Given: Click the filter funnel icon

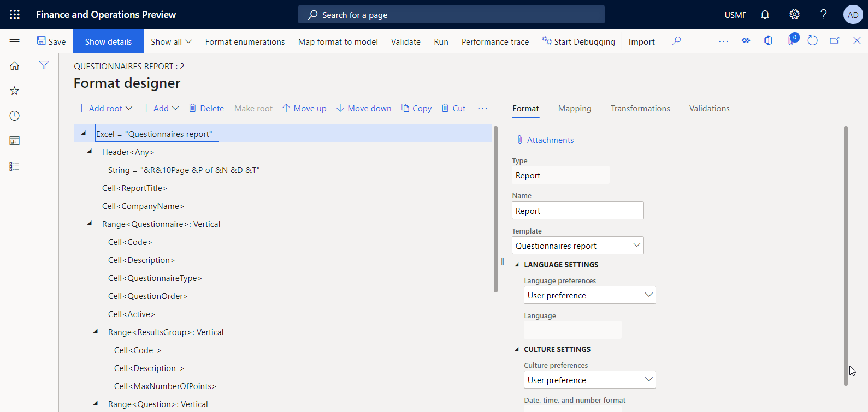Looking at the screenshot, I should 44,65.
